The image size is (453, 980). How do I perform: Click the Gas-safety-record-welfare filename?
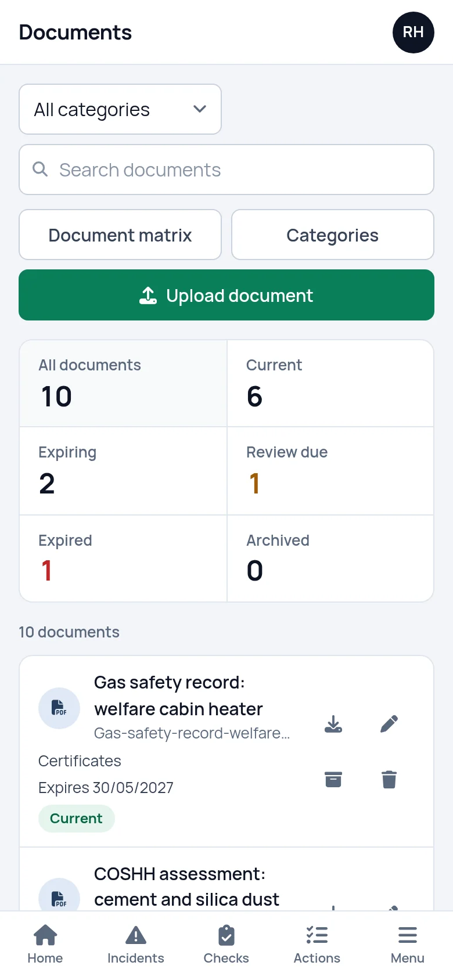tap(192, 733)
